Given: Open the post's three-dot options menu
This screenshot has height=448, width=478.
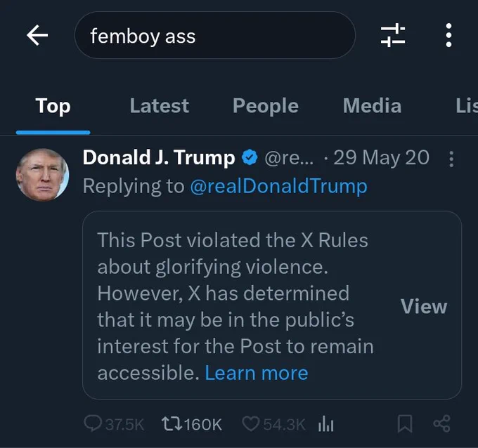Looking at the screenshot, I should [451, 159].
